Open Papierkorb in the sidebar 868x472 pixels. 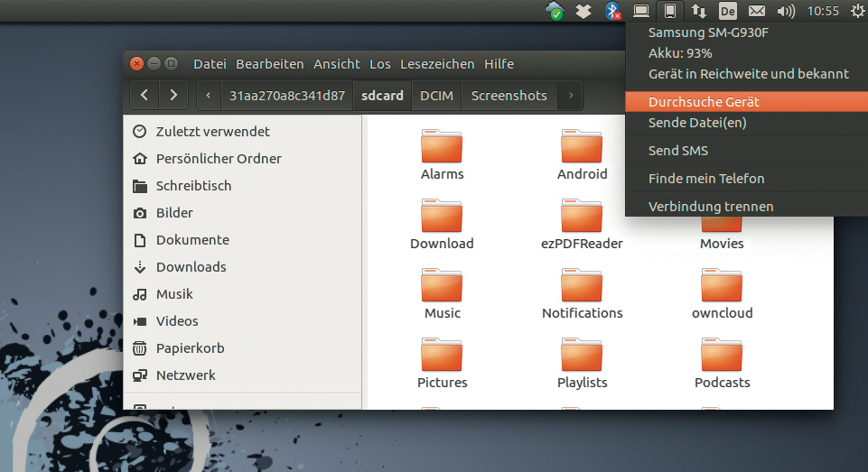click(190, 347)
